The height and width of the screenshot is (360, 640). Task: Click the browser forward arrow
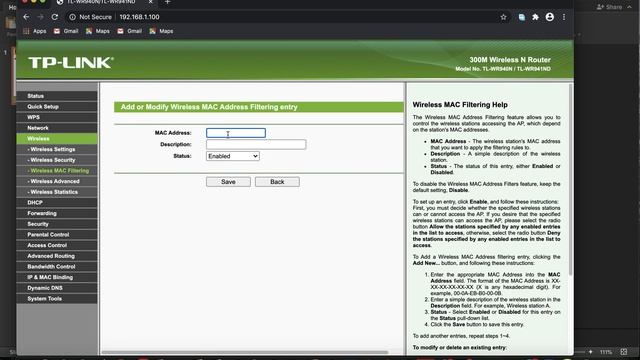click(40, 17)
